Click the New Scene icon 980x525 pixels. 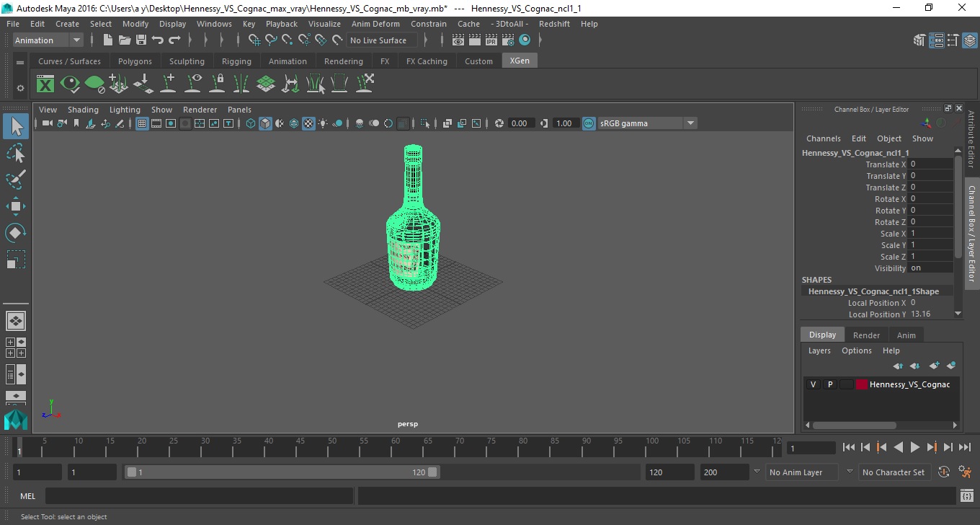coord(108,40)
